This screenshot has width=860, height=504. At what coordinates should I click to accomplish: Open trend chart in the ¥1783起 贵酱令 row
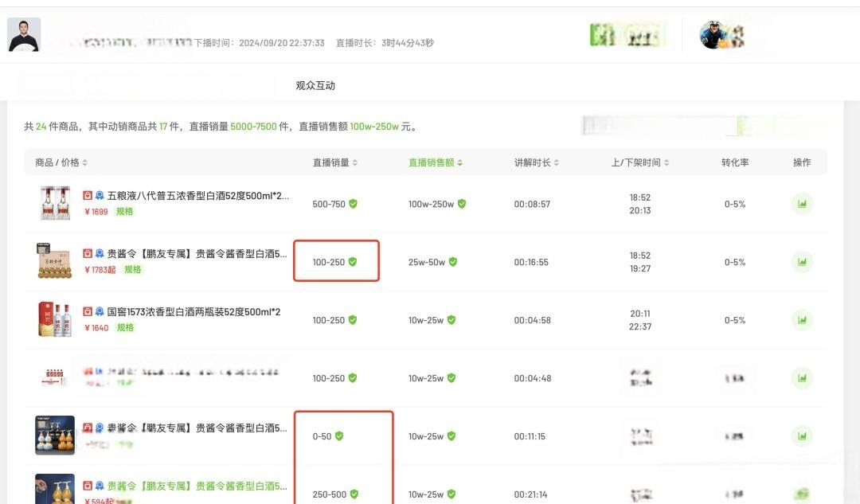[x=802, y=262]
